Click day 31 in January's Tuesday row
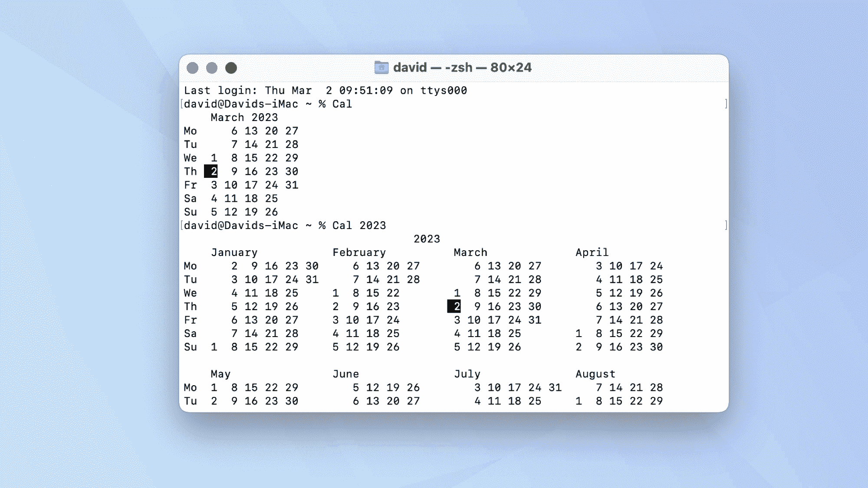Viewport: 868px width, 488px height. [312, 279]
